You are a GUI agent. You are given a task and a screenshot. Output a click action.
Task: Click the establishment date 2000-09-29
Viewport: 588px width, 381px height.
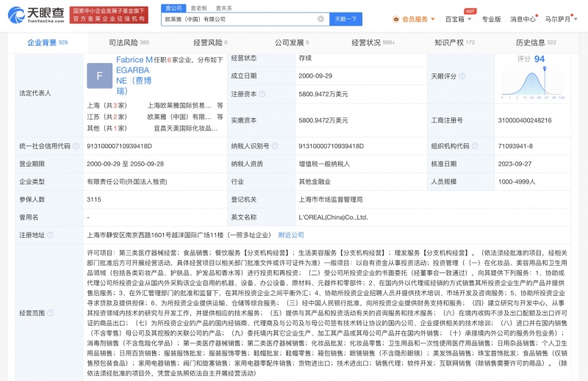315,76
